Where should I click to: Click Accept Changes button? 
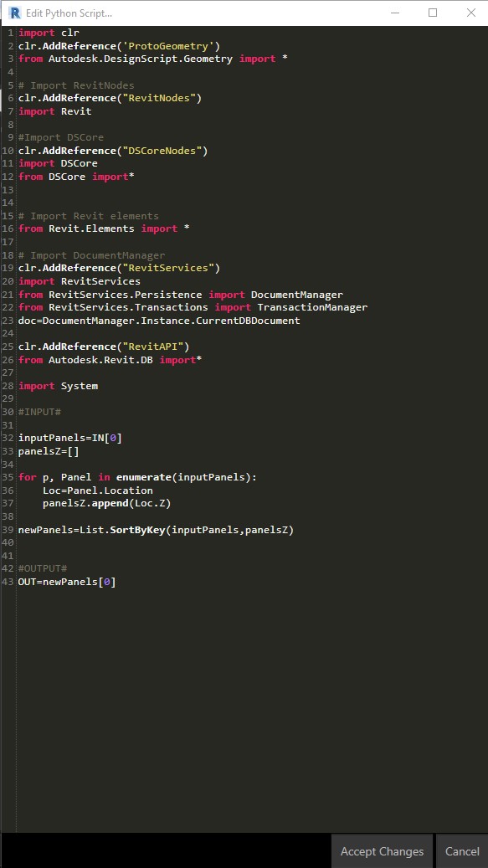(382, 850)
